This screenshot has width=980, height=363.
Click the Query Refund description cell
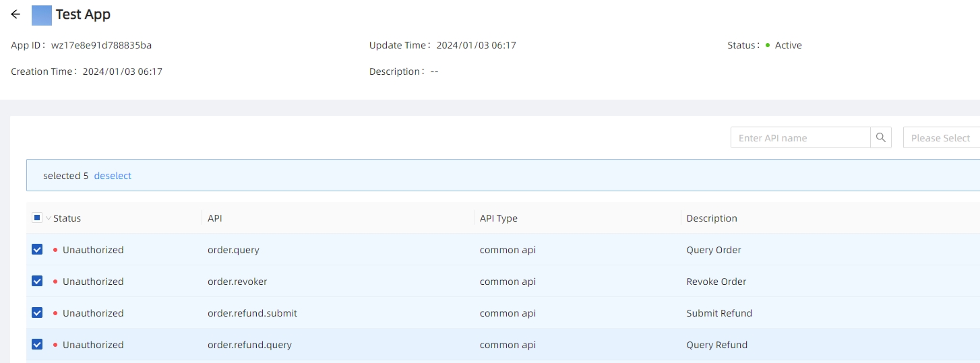(x=717, y=345)
